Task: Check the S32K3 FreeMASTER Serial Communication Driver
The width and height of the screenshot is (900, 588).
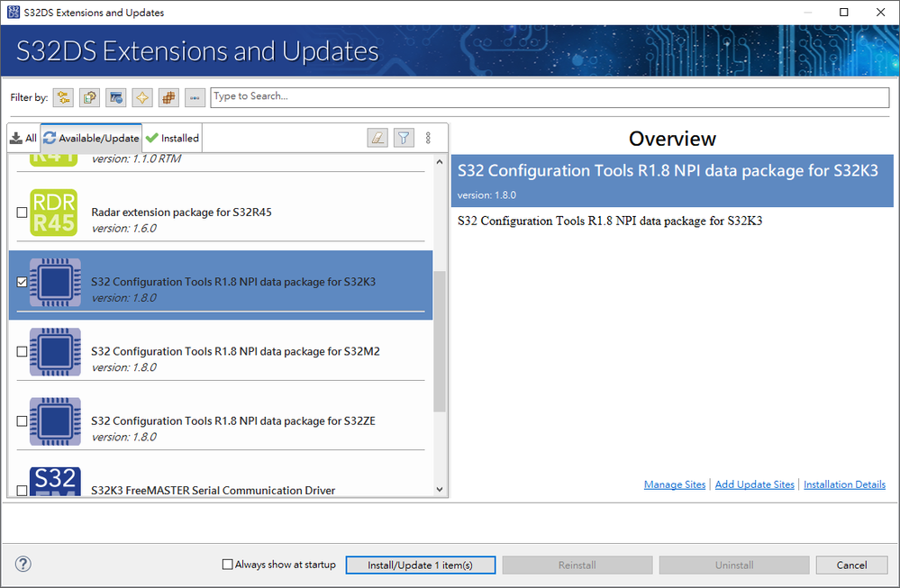Action: [x=22, y=490]
